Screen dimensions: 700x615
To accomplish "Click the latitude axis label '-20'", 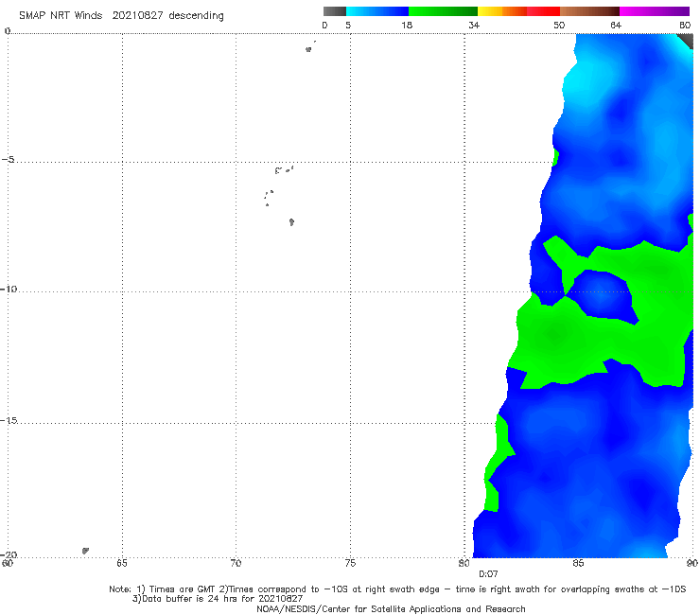I will pyautogui.click(x=9, y=554).
